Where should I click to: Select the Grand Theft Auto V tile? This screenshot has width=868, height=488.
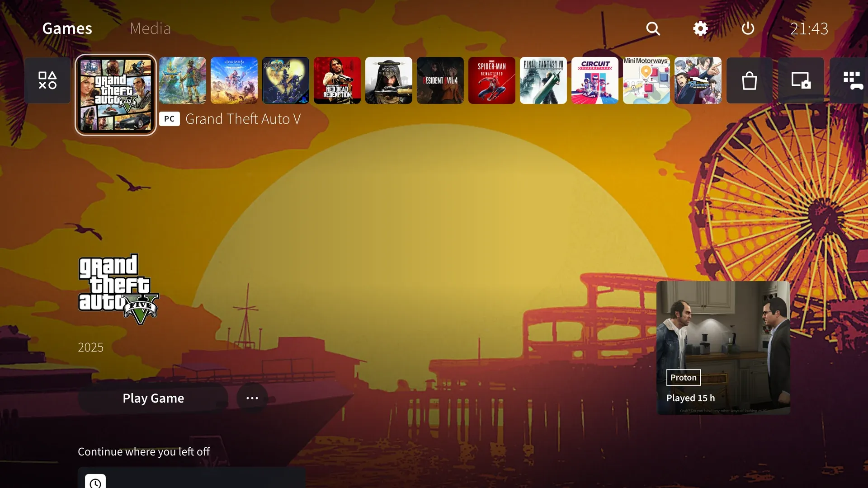[x=116, y=95]
